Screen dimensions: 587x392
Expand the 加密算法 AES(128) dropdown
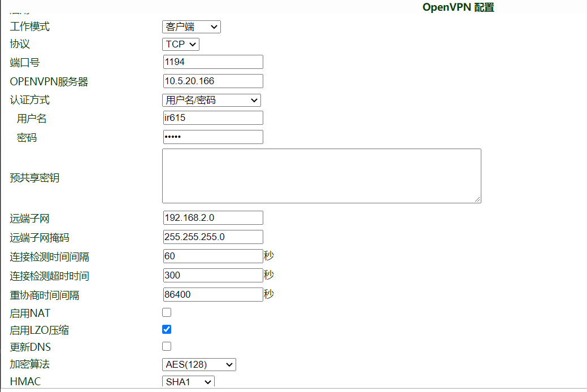tap(199, 365)
